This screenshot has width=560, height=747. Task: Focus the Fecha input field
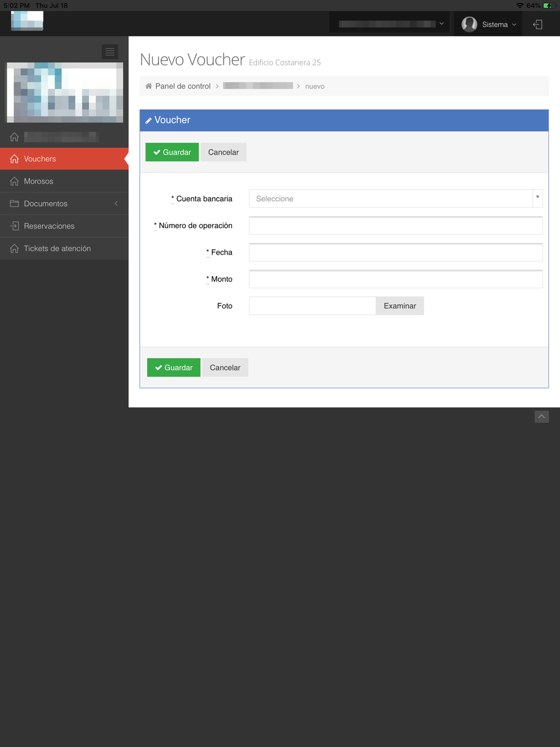point(396,253)
